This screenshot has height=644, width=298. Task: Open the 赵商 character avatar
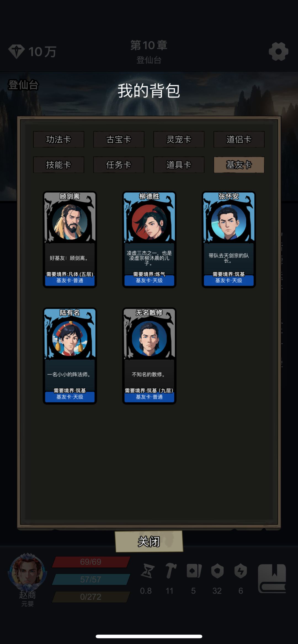tap(27, 570)
